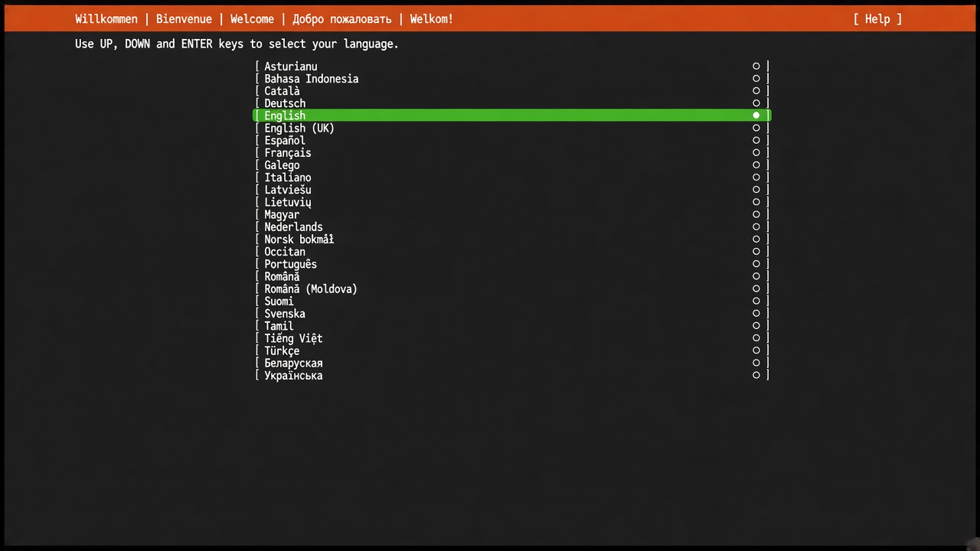Click the radio circle for Deutsch
The height and width of the screenshot is (551, 980).
point(756,103)
